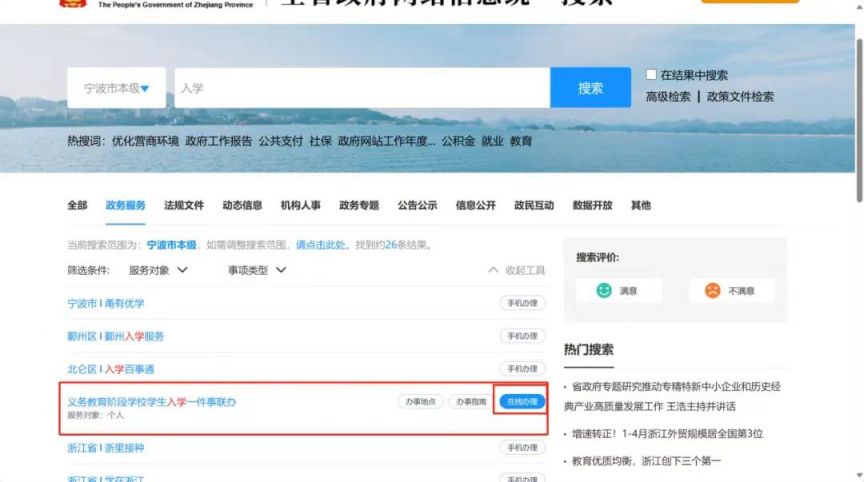This screenshot has width=864, height=482.
Task: Open 政策文件检索 link
Action: [740, 97]
